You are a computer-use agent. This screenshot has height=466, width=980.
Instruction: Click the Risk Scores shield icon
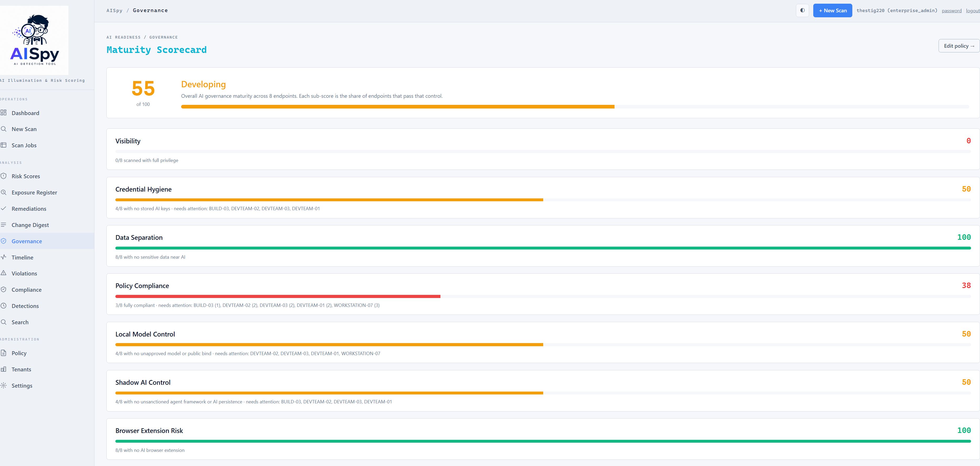coord(3,176)
